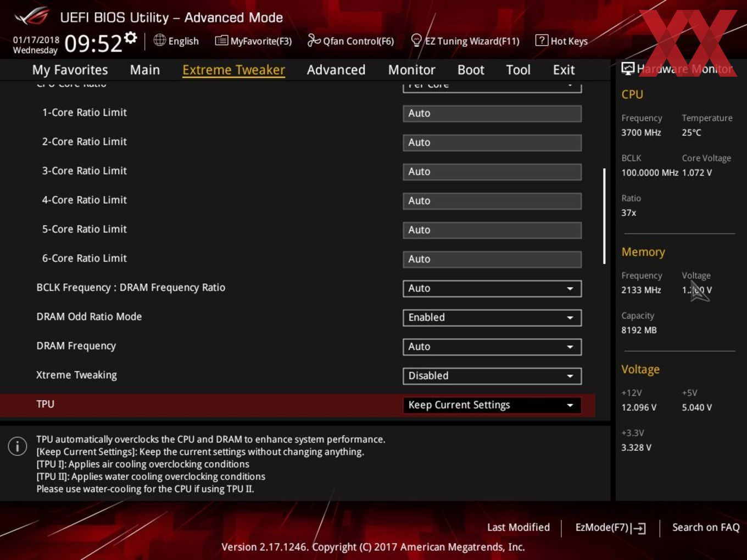
Task: Click the 2-Core Ratio Limit value field
Action: click(x=492, y=142)
